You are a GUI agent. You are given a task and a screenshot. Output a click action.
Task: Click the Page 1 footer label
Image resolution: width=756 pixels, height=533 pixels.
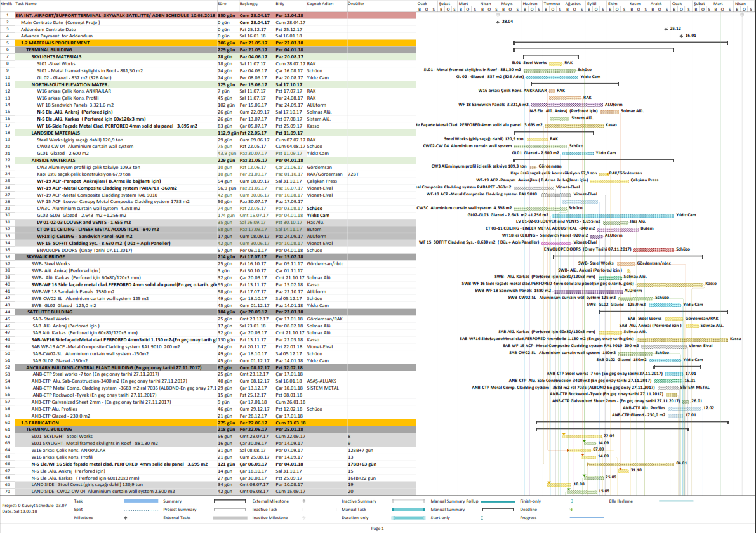[x=378, y=528]
